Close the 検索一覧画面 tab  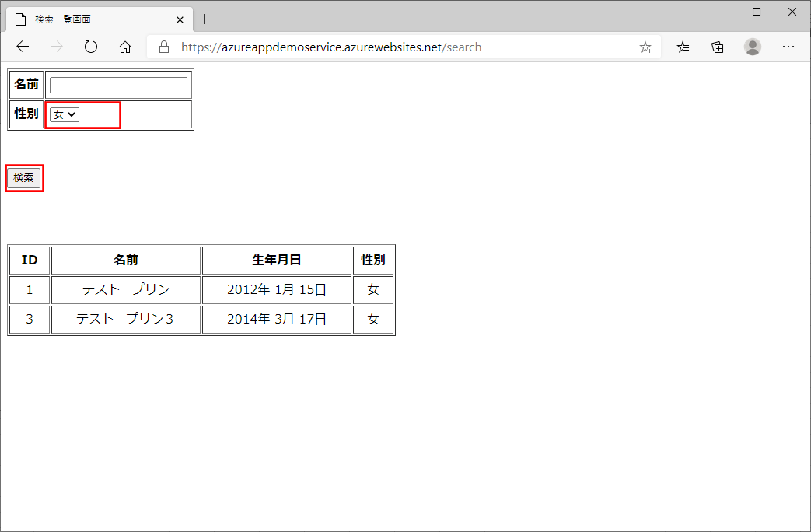[x=180, y=19]
